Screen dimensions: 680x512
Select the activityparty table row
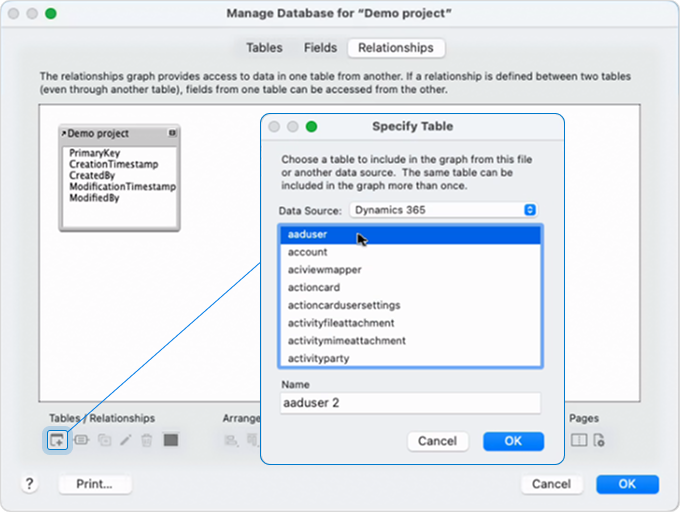point(410,359)
